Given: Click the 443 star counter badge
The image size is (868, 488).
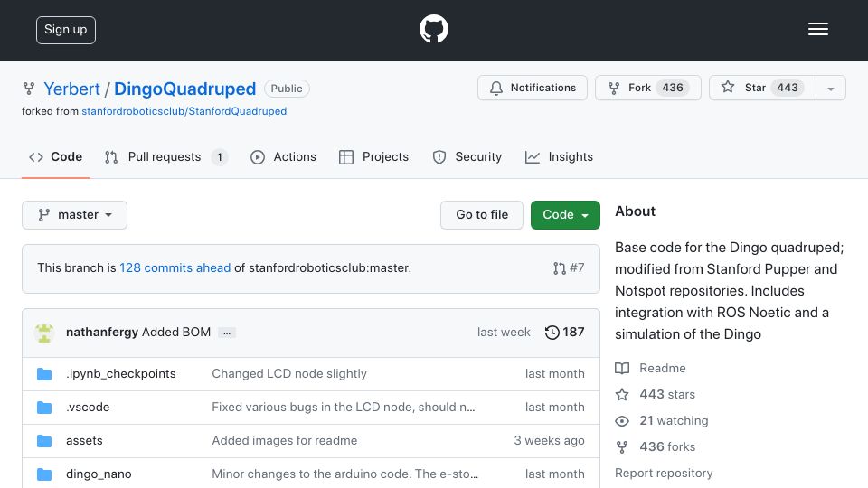Looking at the screenshot, I should [788, 88].
